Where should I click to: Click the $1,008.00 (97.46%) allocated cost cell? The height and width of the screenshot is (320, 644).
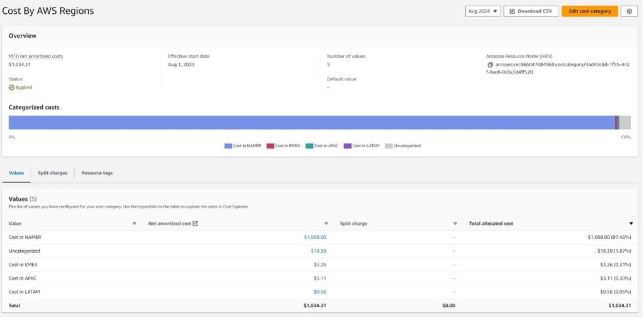(x=609, y=237)
